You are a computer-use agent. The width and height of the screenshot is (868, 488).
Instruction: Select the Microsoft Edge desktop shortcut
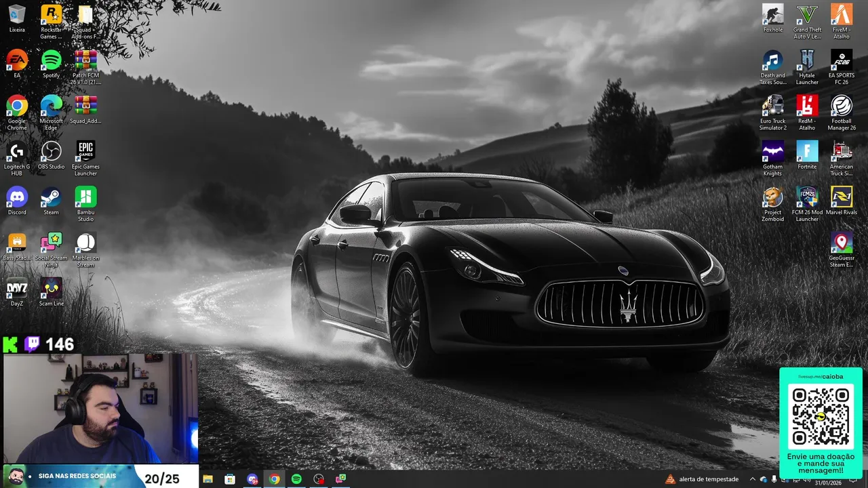click(x=51, y=113)
